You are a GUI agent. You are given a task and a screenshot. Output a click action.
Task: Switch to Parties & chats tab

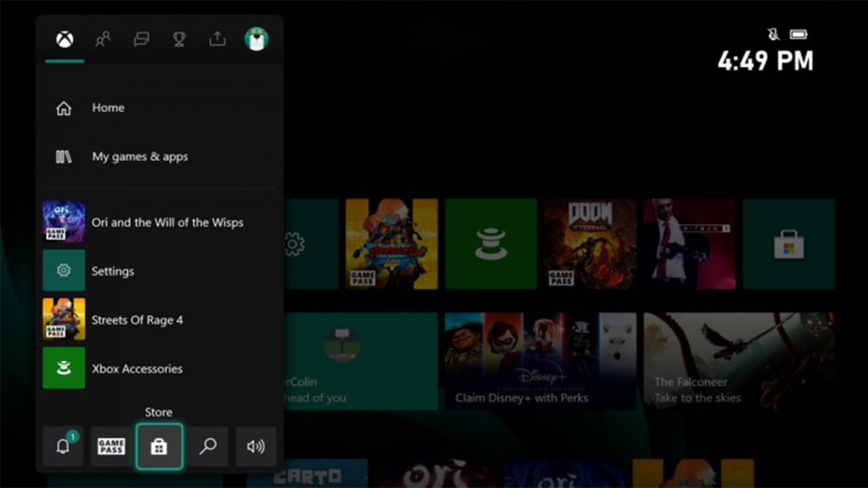click(142, 39)
